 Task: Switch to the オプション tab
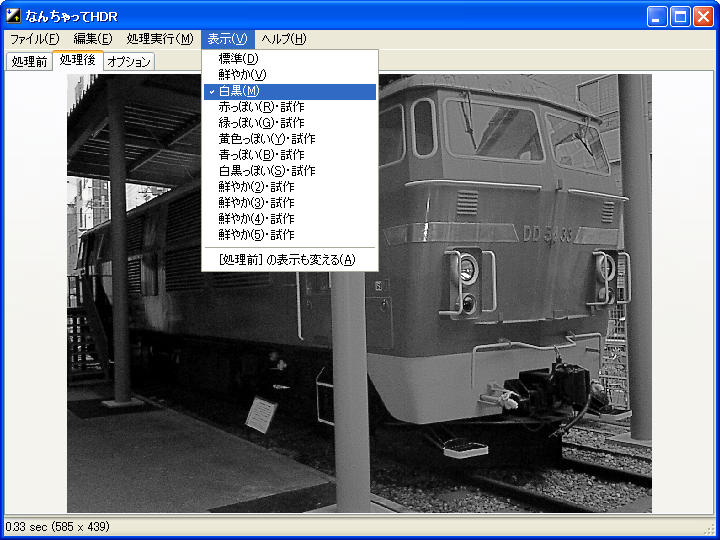coord(129,62)
